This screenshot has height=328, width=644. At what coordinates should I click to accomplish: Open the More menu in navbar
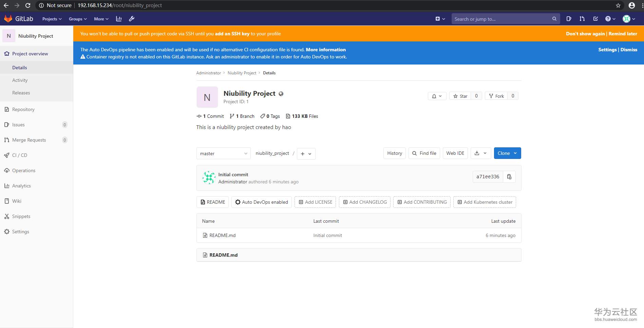101,19
